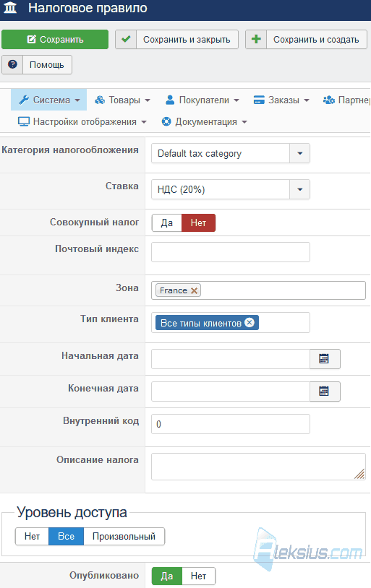Screen dimensions: 371x588
Task: Click Сохранить и закрыть button
Action: pyautogui.click(x=176, y=40)
